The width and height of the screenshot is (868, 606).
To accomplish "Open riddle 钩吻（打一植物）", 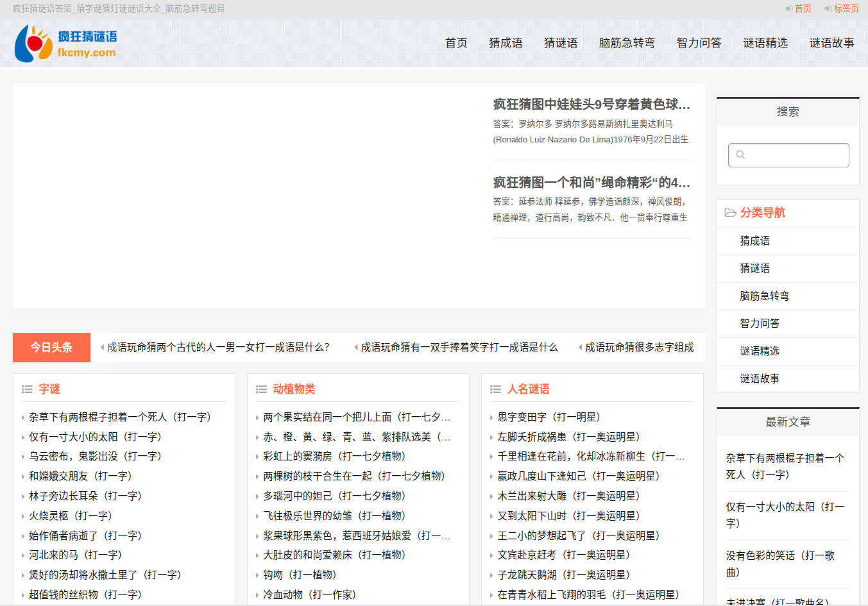I will coord(300,575).
